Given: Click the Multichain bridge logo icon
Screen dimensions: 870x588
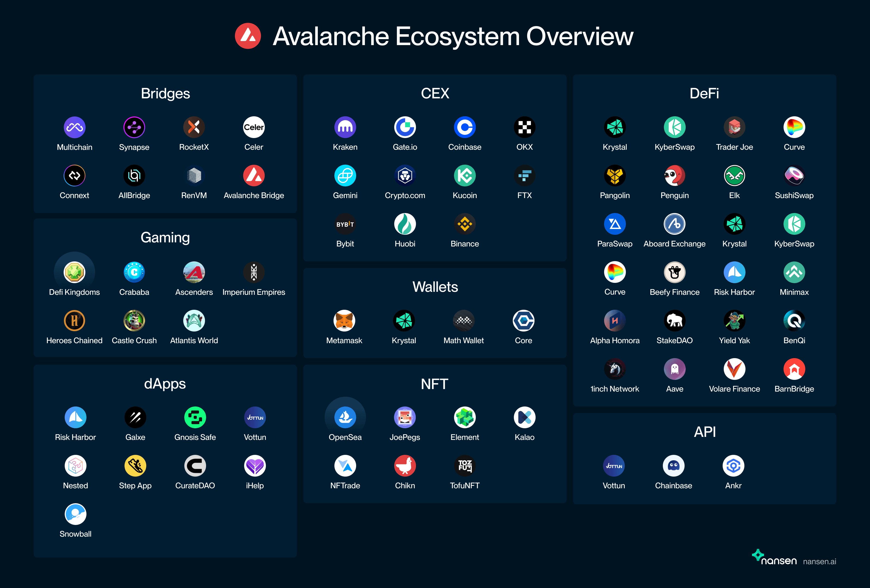Looking at the screenshot, I should pyautogui.click(x=74, y=127).
